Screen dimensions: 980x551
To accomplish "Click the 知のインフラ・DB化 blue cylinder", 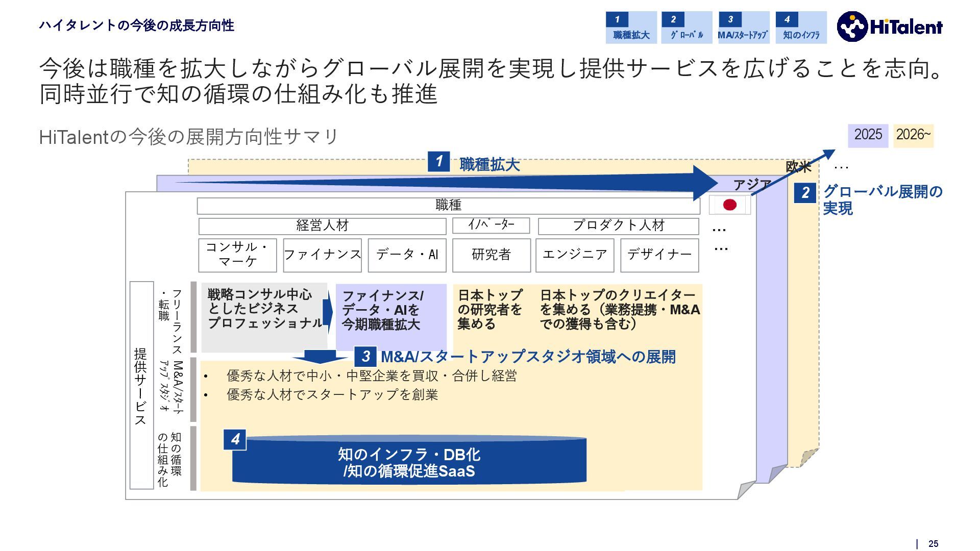I will coord(409,462).
